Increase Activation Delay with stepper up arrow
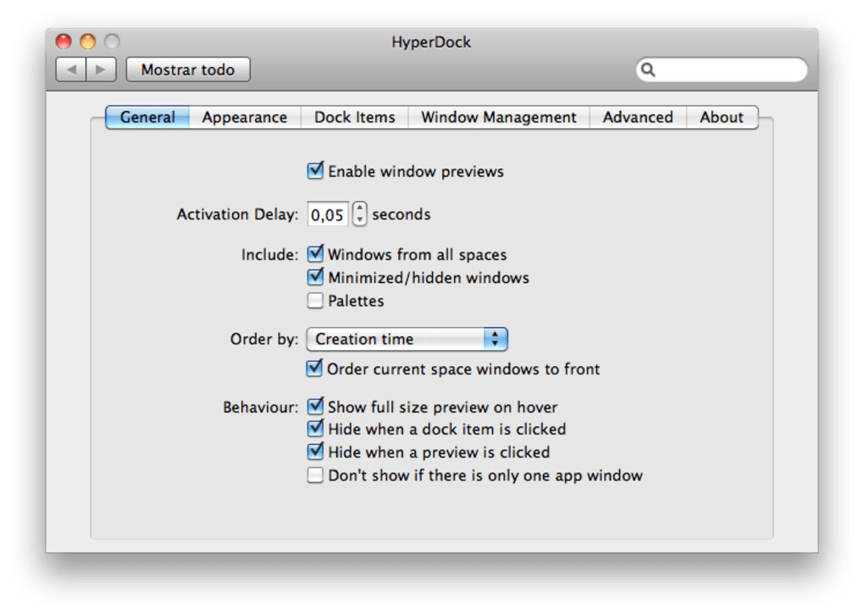Viewport: 864px width, 616px height. click(x=359, y=208)
